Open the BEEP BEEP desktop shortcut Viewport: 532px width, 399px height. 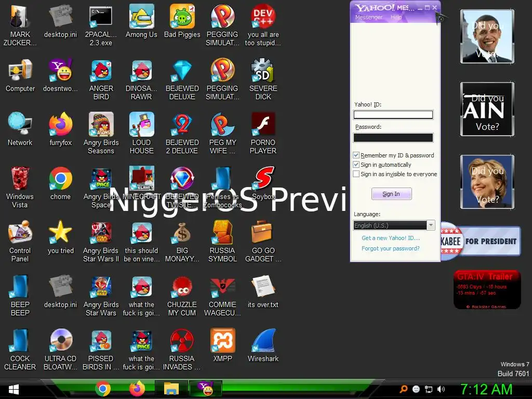point(20,295)
